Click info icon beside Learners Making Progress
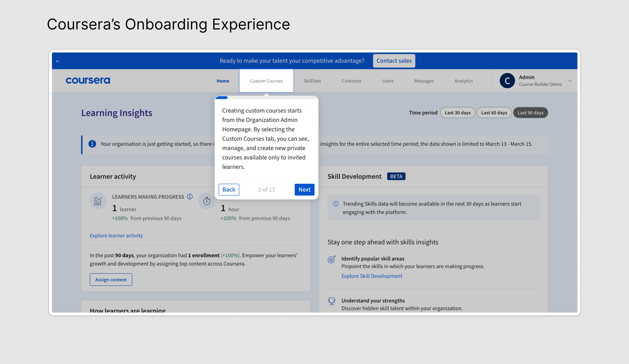Screen dimensions: 629x364 [190, 197]
